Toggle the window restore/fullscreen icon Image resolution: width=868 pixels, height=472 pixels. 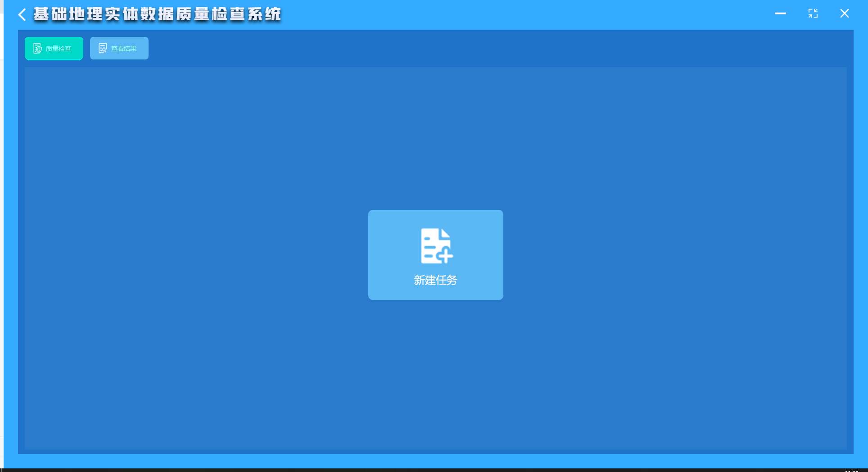(x=813, y=14)
